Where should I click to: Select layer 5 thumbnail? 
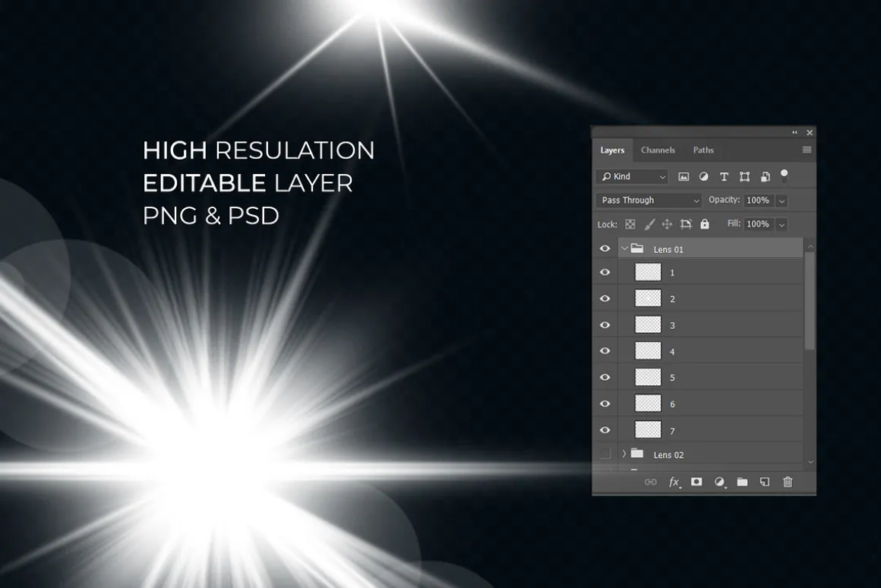point(648,378)
